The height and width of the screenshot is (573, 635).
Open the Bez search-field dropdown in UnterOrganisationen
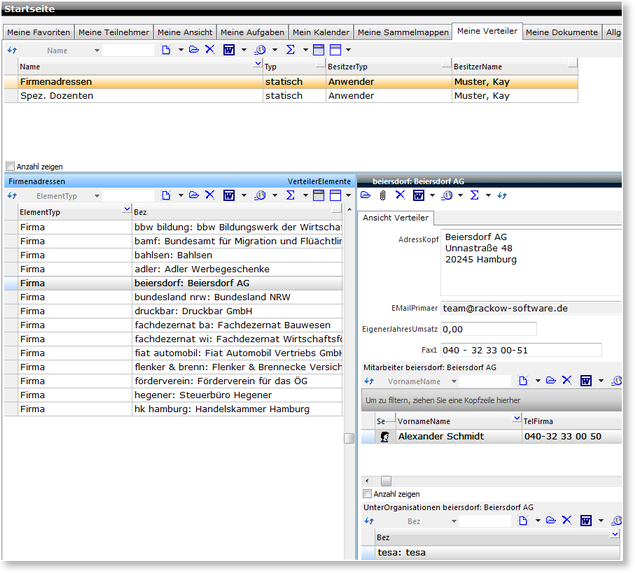[454, 522]
